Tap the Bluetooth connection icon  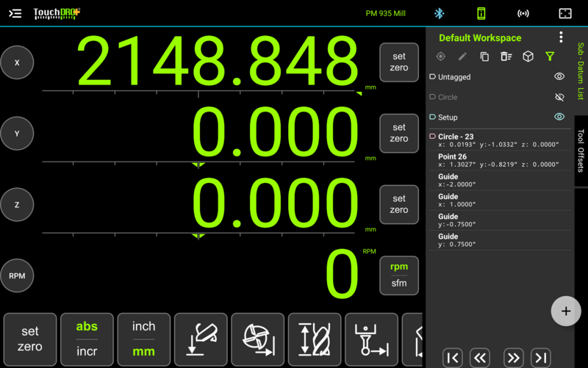[x=439, y=13]
